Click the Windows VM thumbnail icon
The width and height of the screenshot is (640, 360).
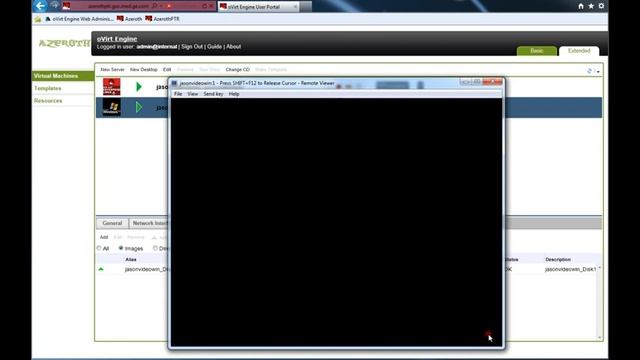[x=111, y=107]
